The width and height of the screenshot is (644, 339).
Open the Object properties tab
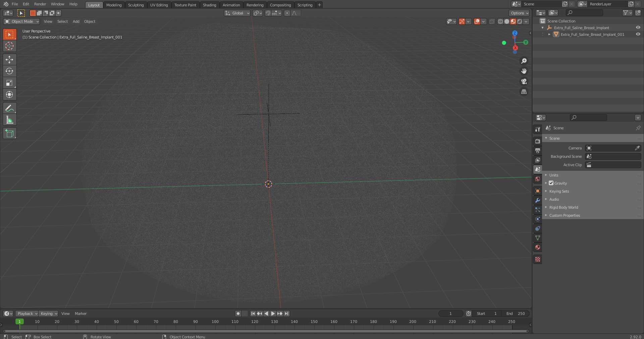(538, 191)
